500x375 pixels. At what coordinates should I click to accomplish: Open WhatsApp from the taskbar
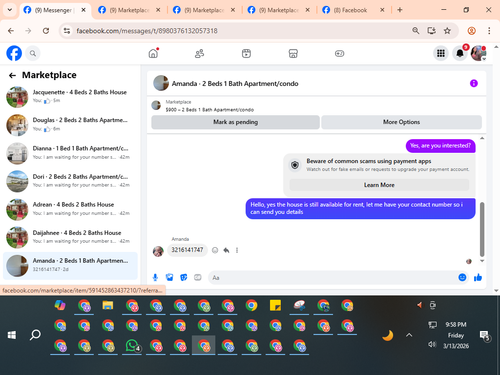(x=132, y=346)
